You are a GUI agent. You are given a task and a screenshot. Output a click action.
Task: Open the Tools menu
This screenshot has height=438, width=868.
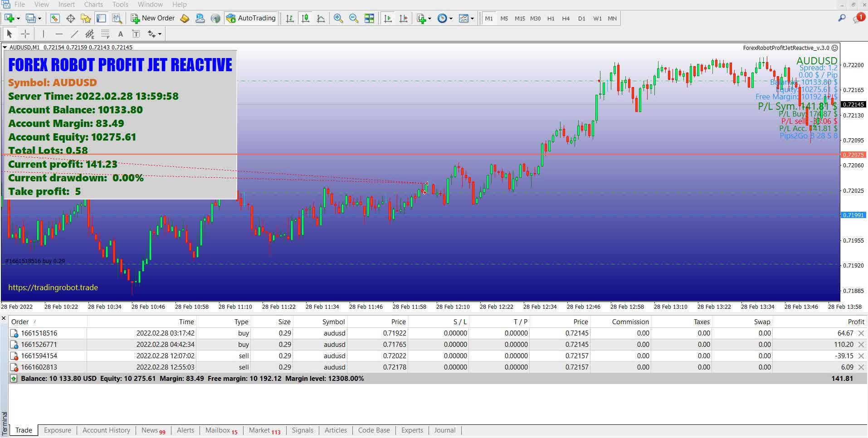(120, 5)
